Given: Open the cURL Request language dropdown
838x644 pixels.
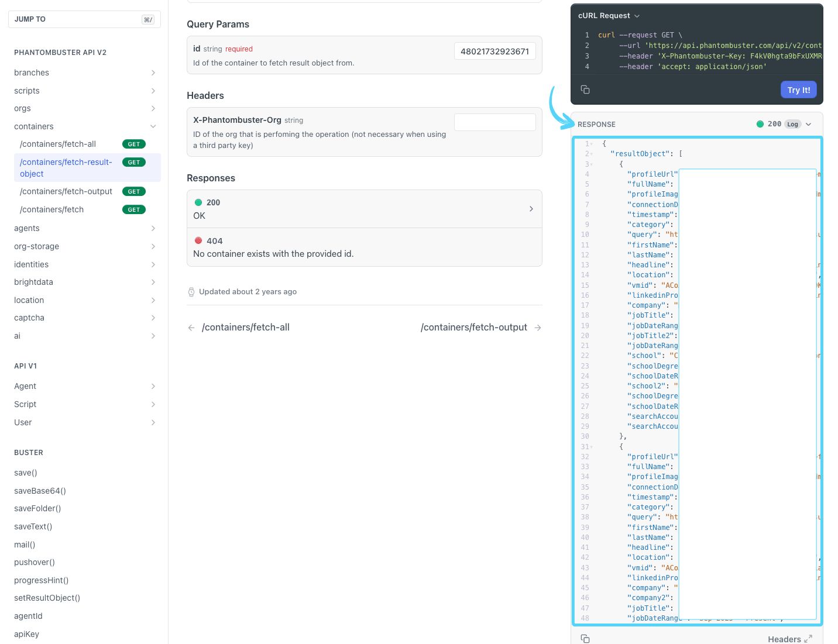Looking at the screenshot, I should [609, 16].
